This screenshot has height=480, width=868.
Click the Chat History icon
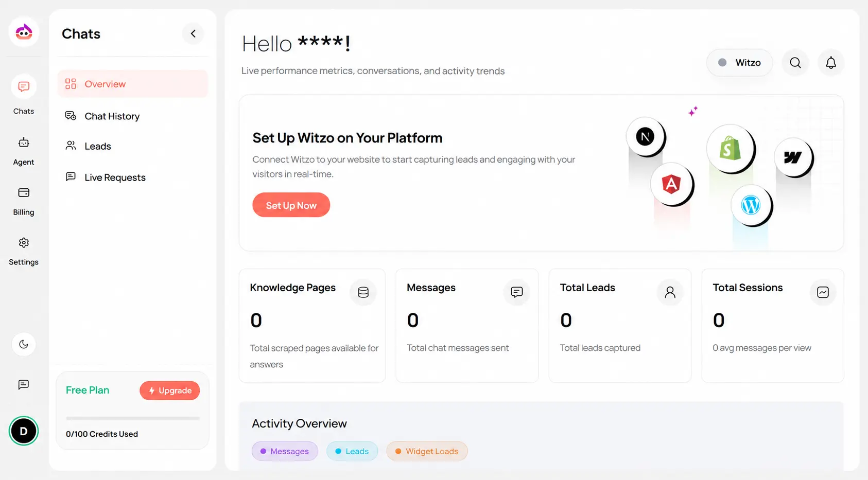(x=71, y=116)
